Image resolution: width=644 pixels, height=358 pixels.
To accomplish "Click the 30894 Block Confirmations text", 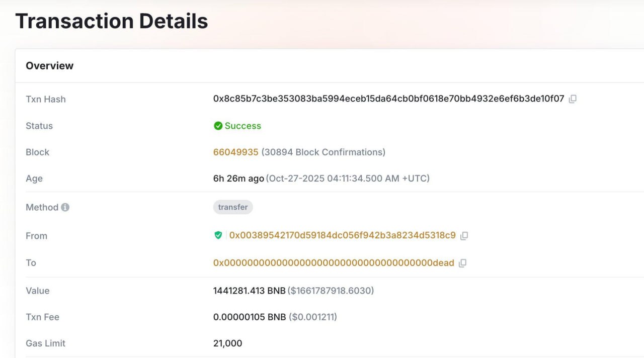I will [323, 152].
